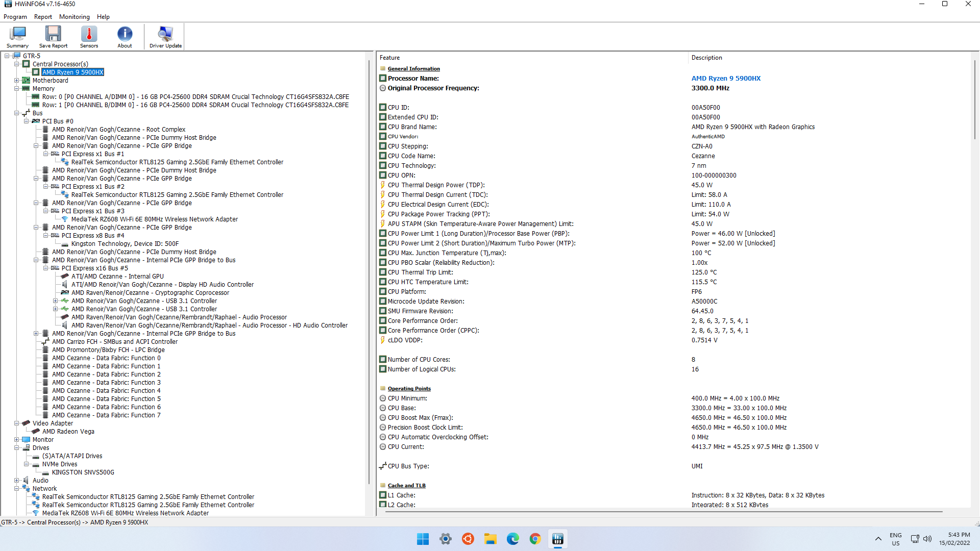
Task: Click the Drives node icon
Action: (x=26, y=448)
